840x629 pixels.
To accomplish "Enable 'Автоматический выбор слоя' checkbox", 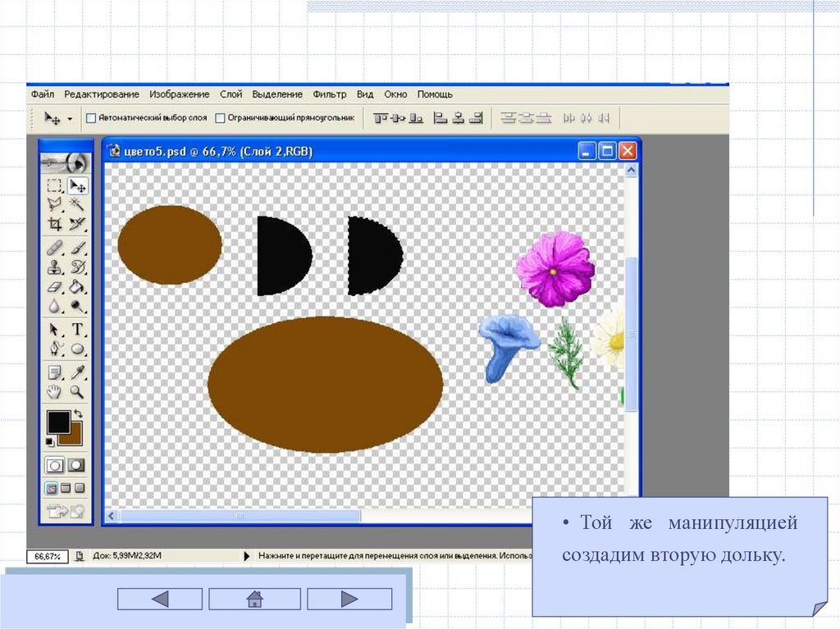I will tap(91, 118).
